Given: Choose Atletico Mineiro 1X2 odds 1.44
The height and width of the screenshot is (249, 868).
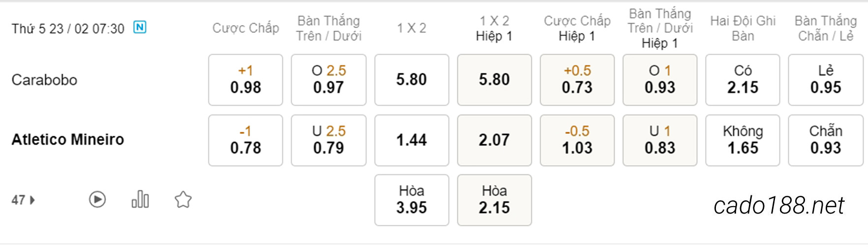Looking at the screenshot, I should click(412, 140).
